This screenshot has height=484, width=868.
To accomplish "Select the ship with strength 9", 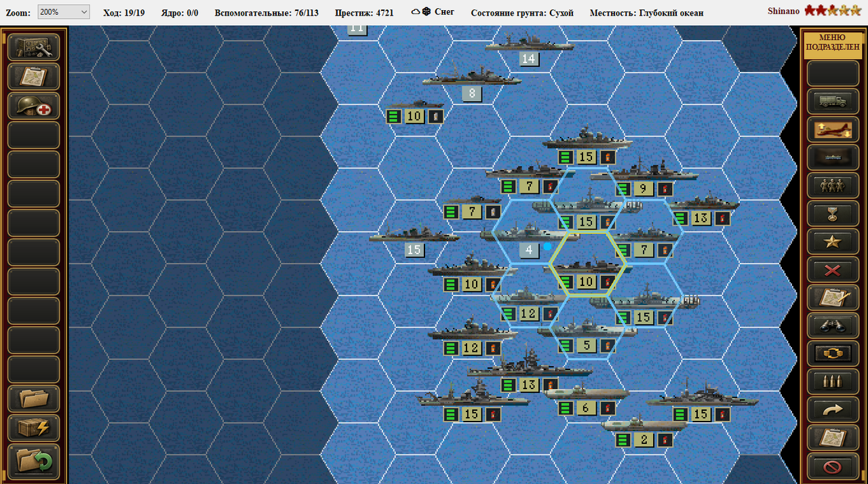I will coord(644,175).
